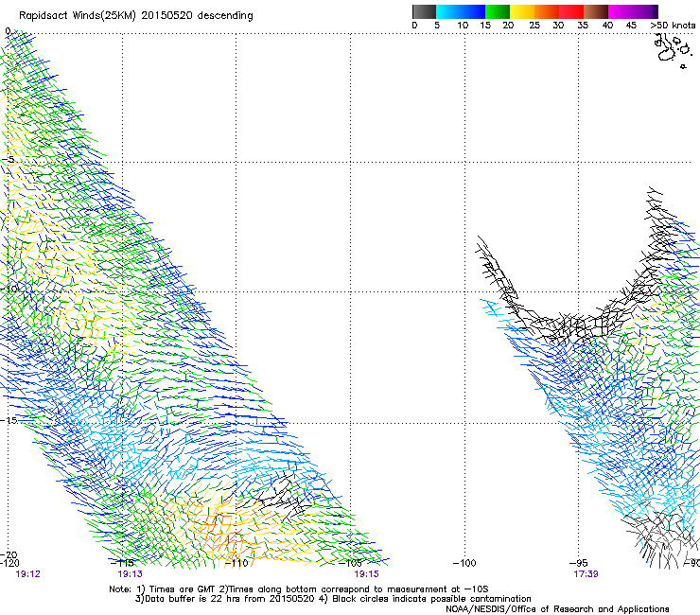Click the pass time label 17:39

pyautogui.click(x=586, y=574)
